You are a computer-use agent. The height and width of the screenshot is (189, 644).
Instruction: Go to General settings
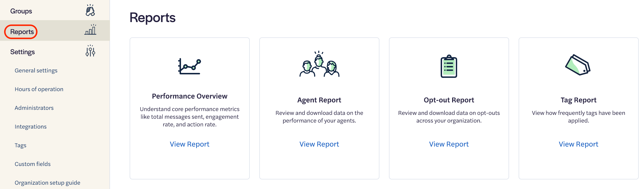36,71
